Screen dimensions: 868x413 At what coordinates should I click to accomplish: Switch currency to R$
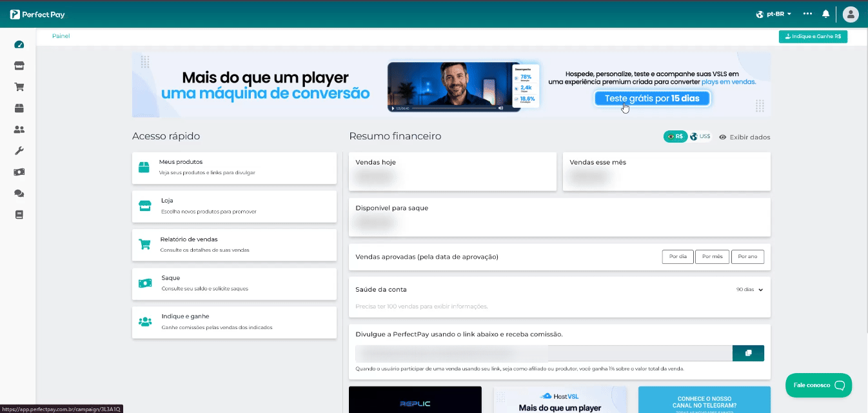click(x=675, y=137)
